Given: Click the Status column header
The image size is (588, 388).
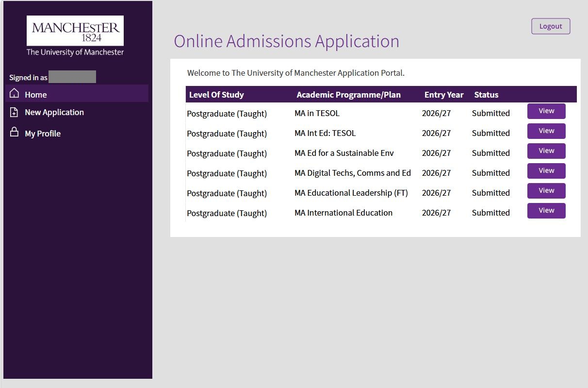Looking at the screenshot, I should tap(486, 95).
